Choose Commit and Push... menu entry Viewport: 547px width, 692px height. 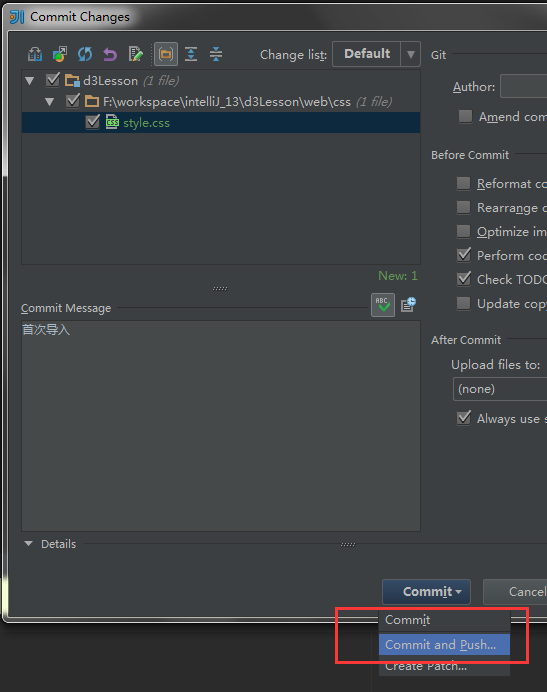click(x=444, y=645)
